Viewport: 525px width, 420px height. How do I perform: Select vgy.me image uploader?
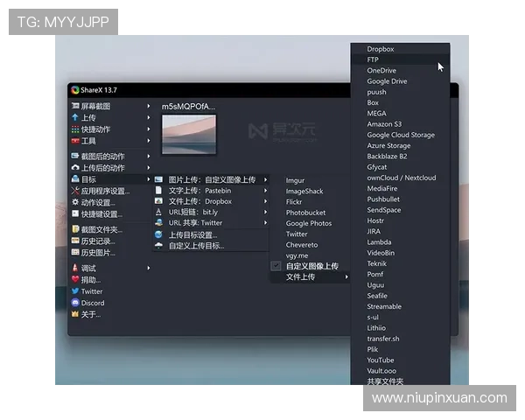tap(310, 255)
